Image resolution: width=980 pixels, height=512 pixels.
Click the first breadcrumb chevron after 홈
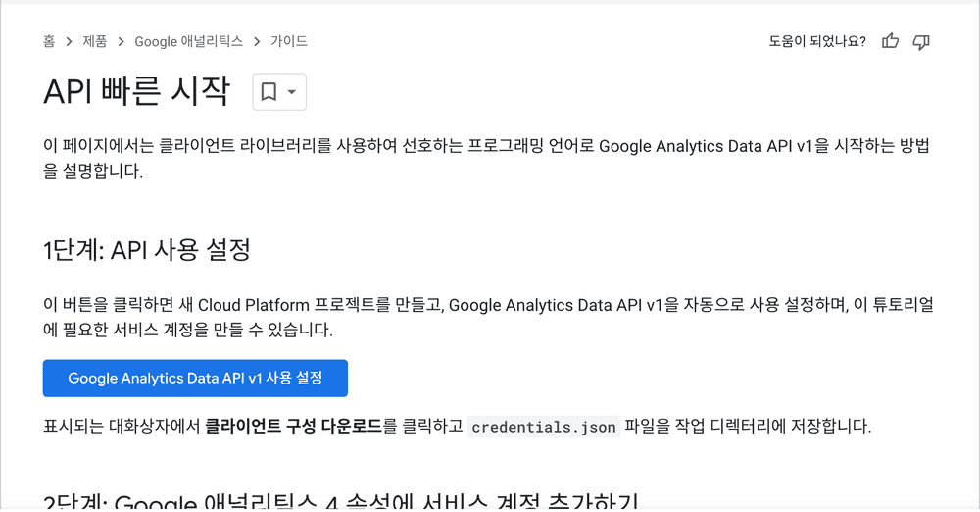click(x=69, y=42)
